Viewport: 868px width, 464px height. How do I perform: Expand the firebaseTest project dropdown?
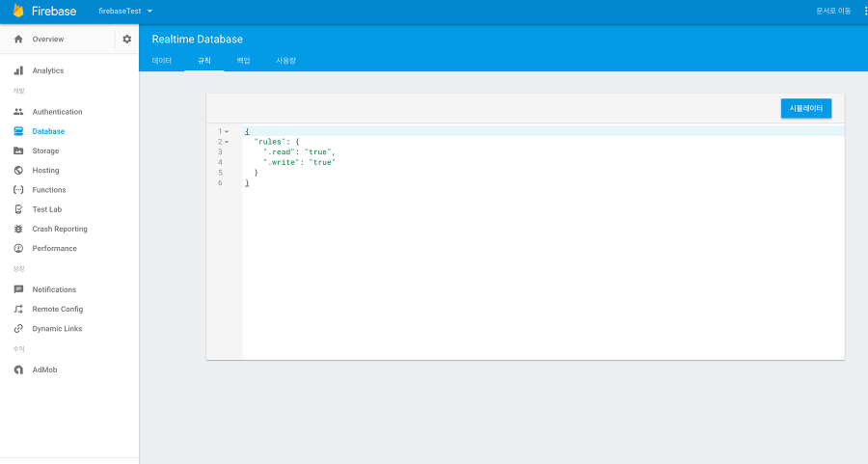pos(125,11)
